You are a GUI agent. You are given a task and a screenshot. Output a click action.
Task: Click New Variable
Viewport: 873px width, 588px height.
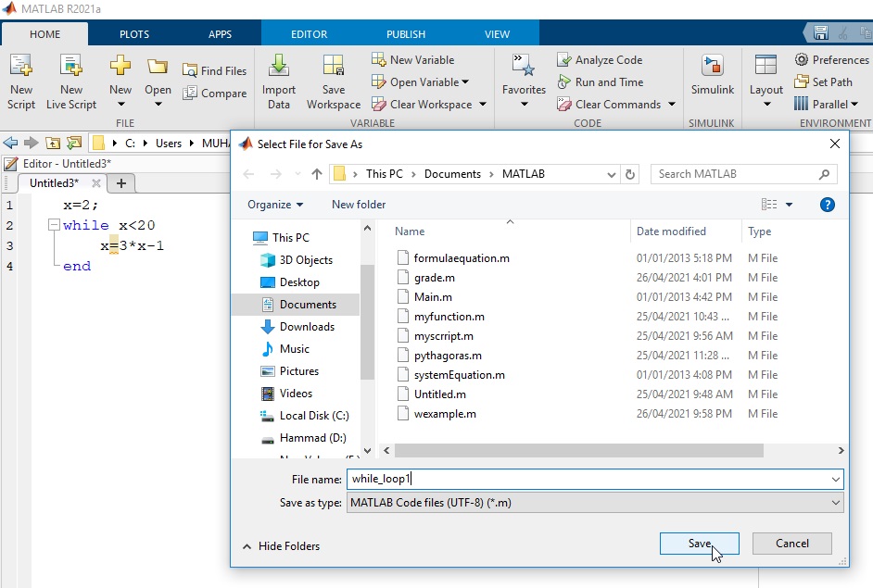click(x=413, y=59)
